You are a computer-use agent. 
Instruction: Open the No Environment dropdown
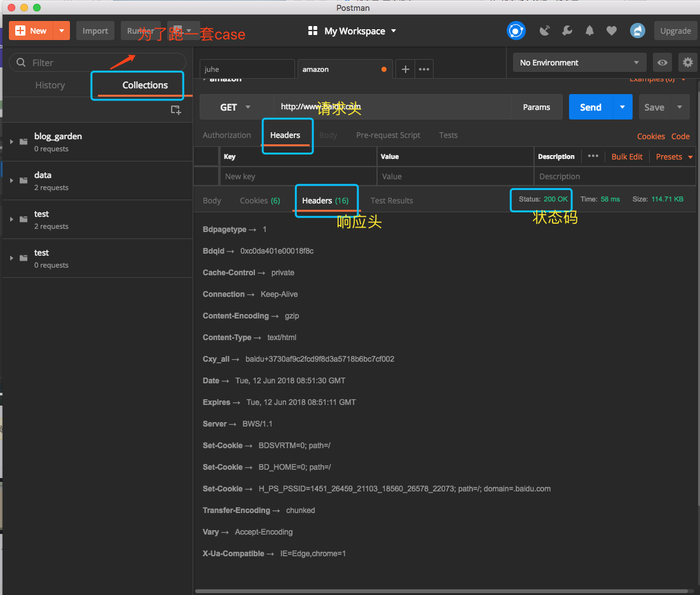coord(579,62)
